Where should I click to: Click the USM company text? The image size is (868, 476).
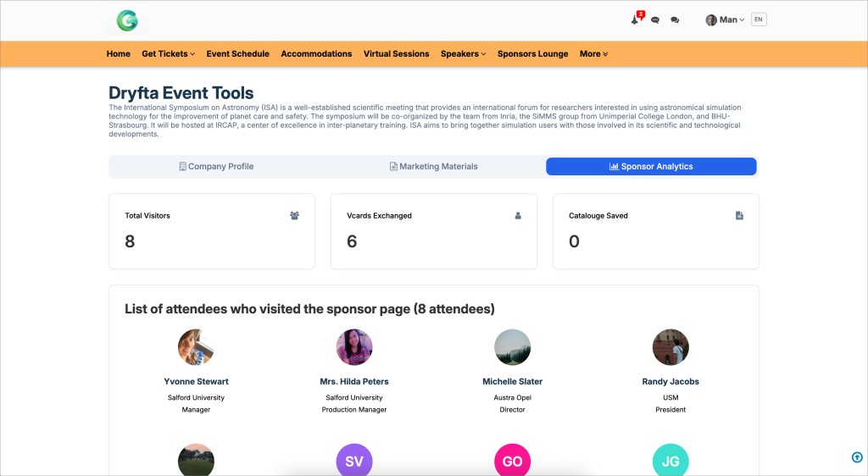coord(670,397)
